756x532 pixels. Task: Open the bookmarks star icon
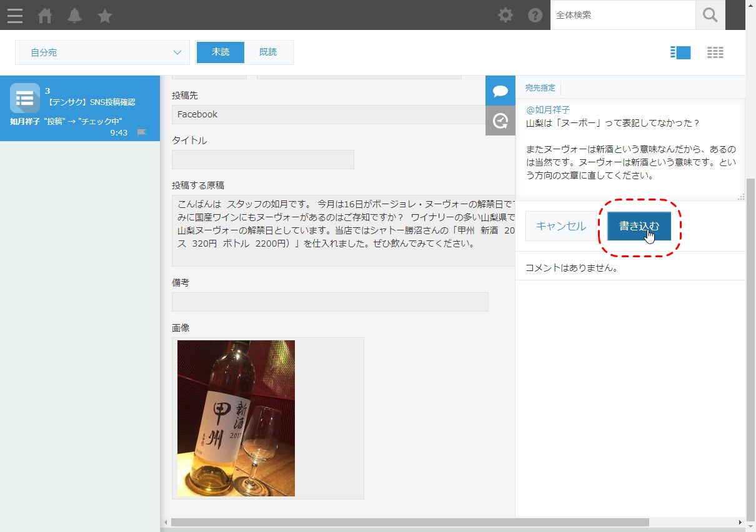pyautogui.click(x=105, y=15)
